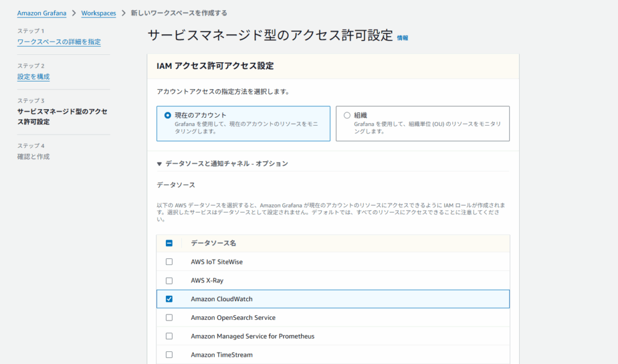Check the Amazon OpenSearch Service checkbox
618x364 pixels.
click(x=169, y=318)
